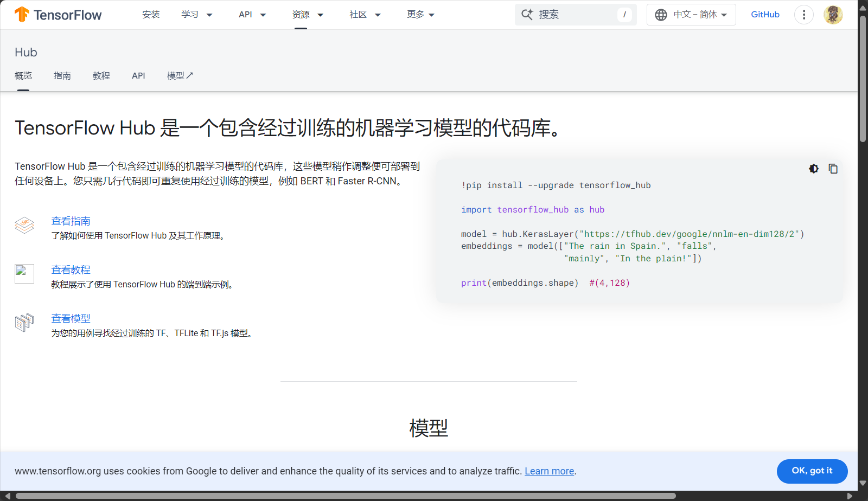Open the three-dot options menu
The image size is (868, 501).
[804, 15]
